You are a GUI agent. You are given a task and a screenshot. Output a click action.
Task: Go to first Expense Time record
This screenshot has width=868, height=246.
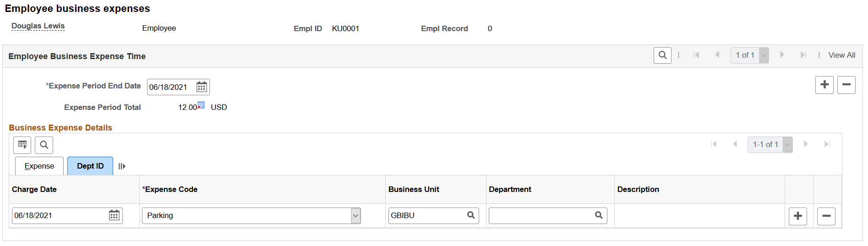coord(696,55)
